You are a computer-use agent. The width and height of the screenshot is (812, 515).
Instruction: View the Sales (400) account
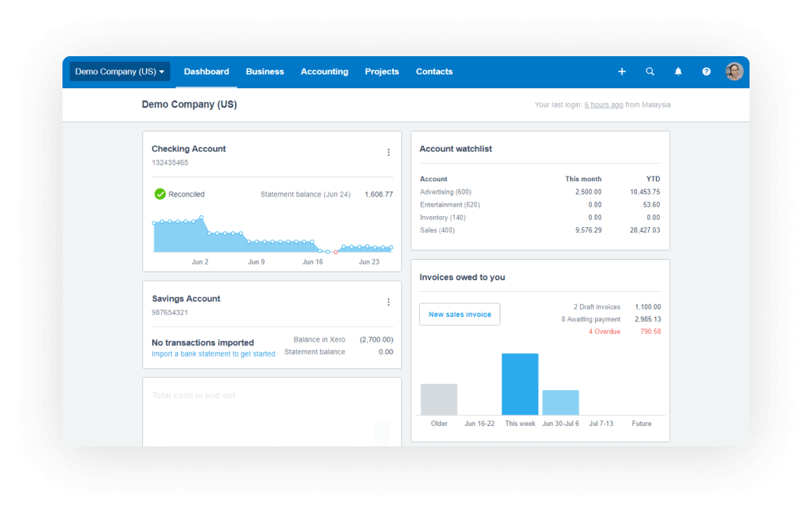point(436,230)
